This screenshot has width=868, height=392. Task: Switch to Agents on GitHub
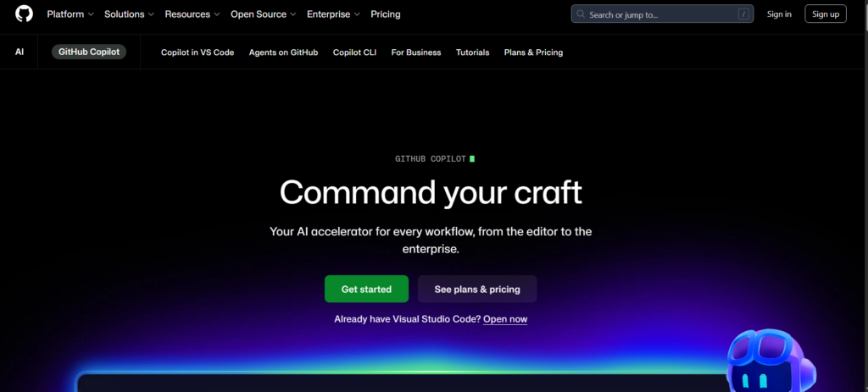click(x=283, y=52)
